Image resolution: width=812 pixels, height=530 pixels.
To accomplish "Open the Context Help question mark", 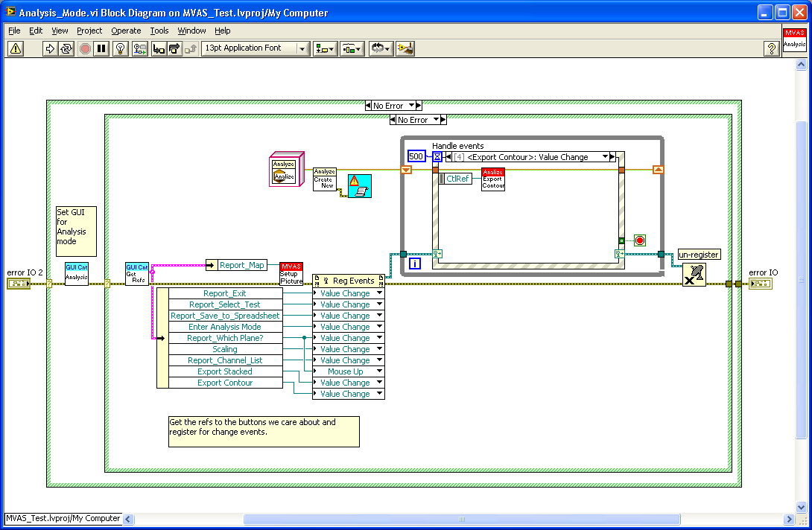I will click(773, 48).
